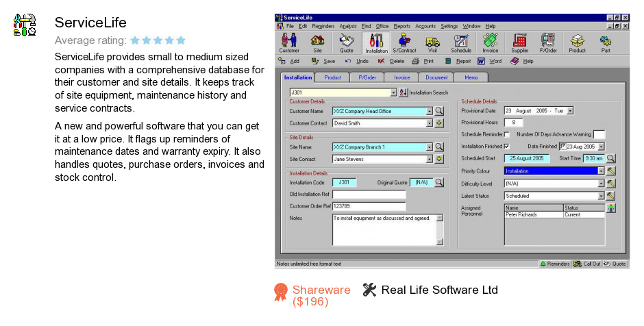
Task: Open the Date Finished dropdown arrow
Action: (x=601, y=147)
